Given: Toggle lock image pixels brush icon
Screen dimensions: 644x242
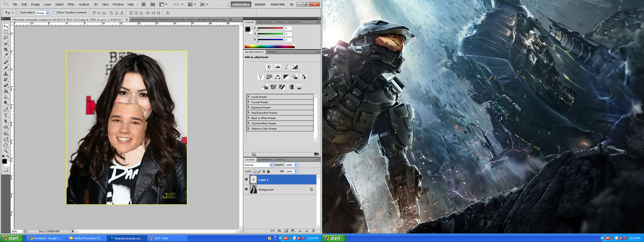Looking at the screenshot, I should coord(259,171).
